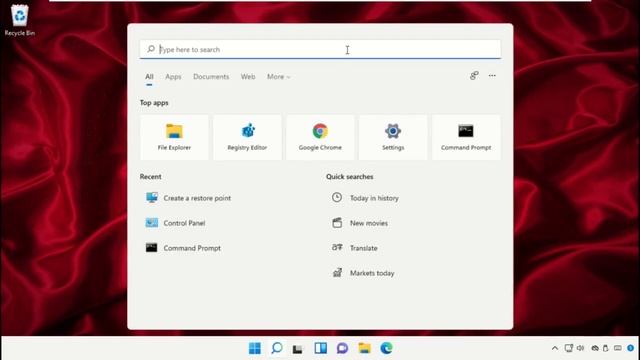The image size is (640, 360).
Task: Click the search options link icon
Action: pos(474,76)
